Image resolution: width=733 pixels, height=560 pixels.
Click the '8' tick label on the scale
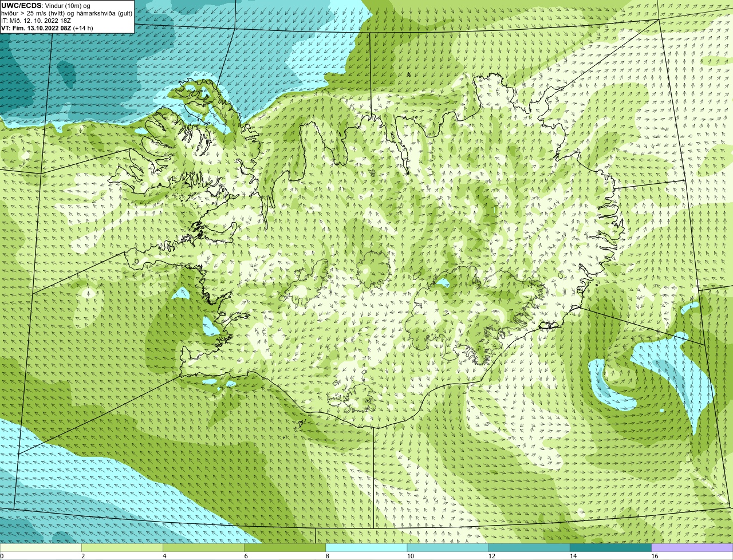(328, 556)
